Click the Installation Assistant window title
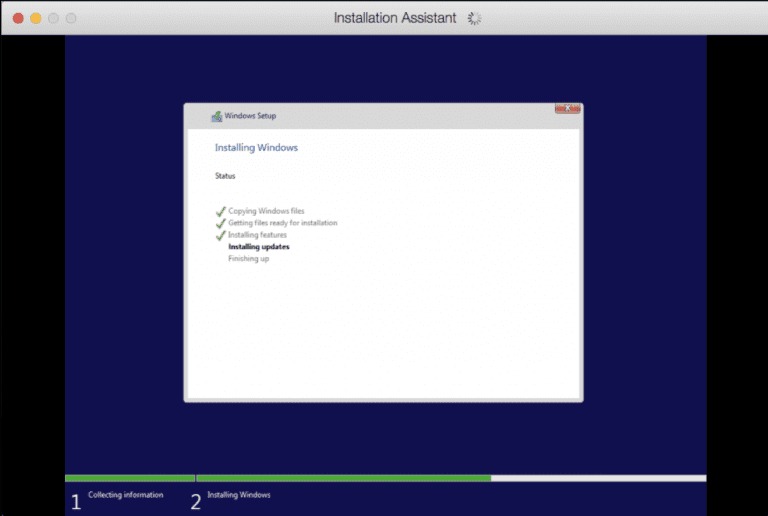768x516 pixels. click(x=394, y=18)
